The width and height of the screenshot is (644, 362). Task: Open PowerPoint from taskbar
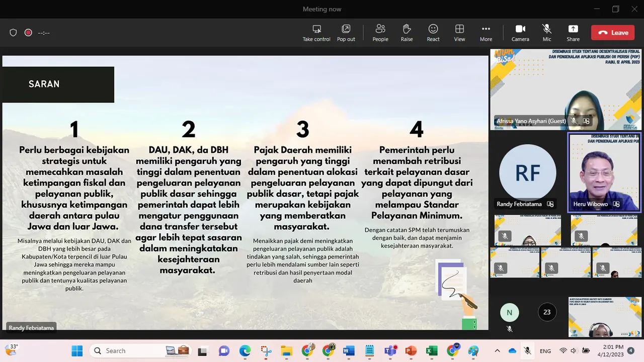tap(411, 350)
